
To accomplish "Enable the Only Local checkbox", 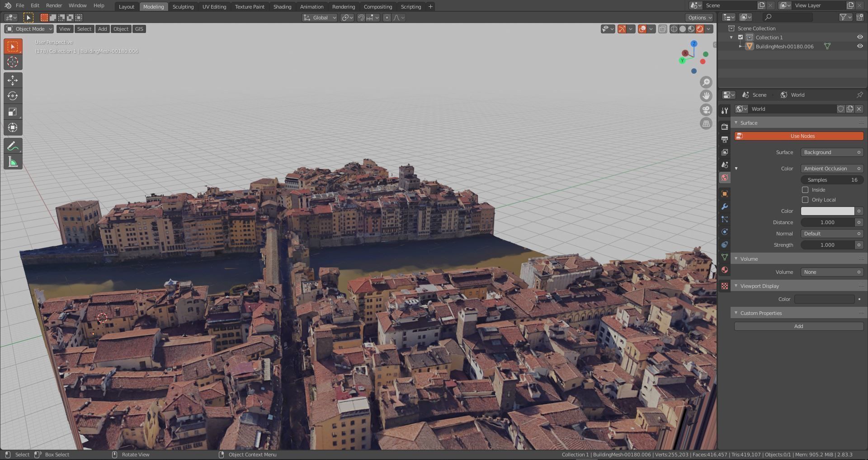I will click(x=805, y=200).
